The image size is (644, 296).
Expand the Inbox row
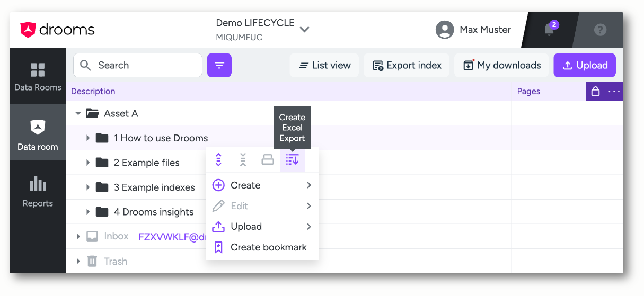tap(78, 237)
